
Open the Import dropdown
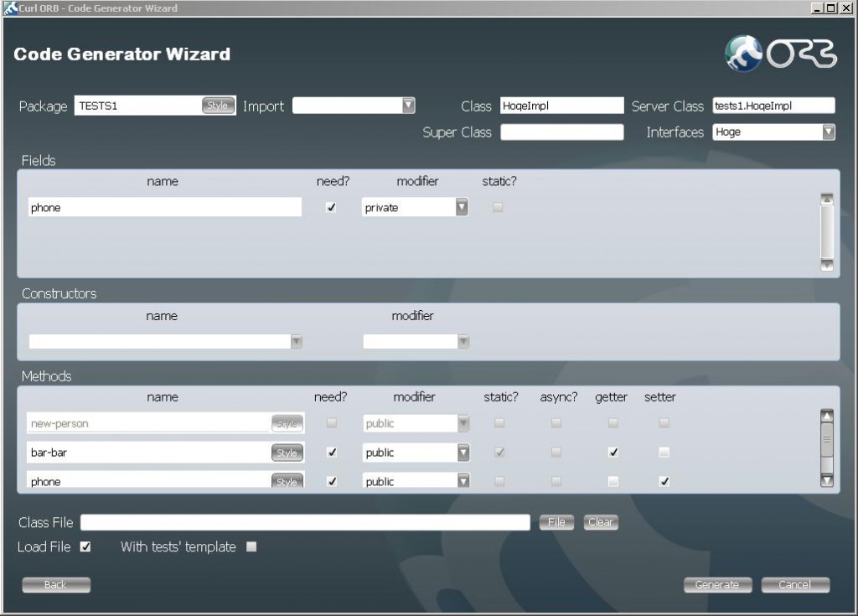point(408,105)
